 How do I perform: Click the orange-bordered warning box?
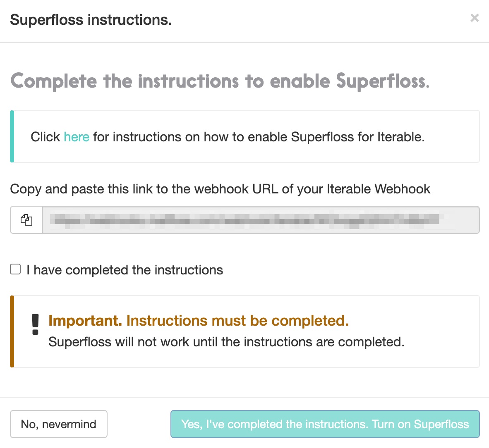pos(245,331)
